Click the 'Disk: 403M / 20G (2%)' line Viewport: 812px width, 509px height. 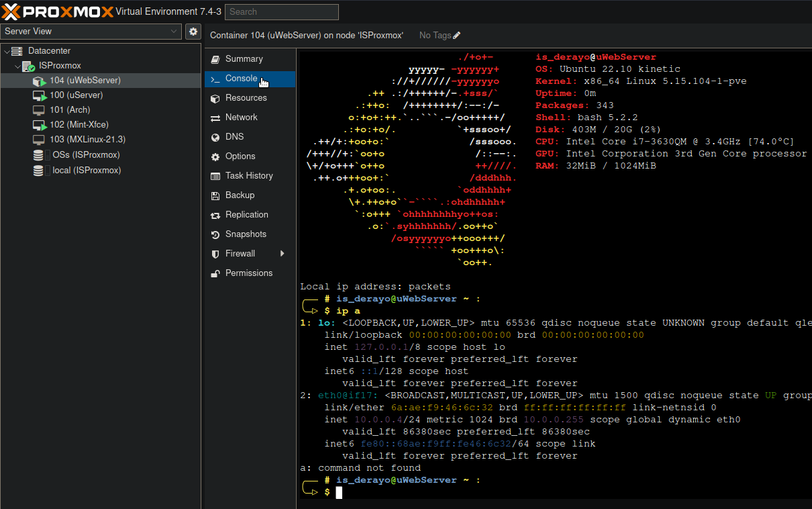click(599, 130)
